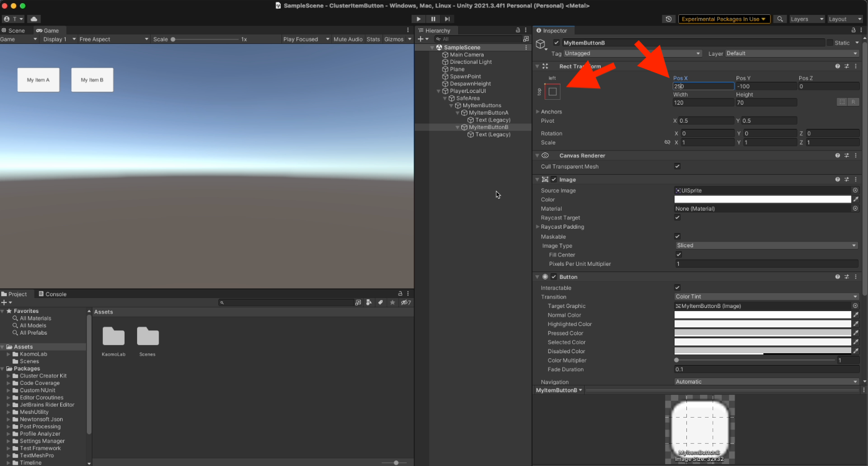This screenshot has width=868, height=466.
Task: Select Directional Light in Hierarchy
Action: pyautogui.click(x=471, y=62)
